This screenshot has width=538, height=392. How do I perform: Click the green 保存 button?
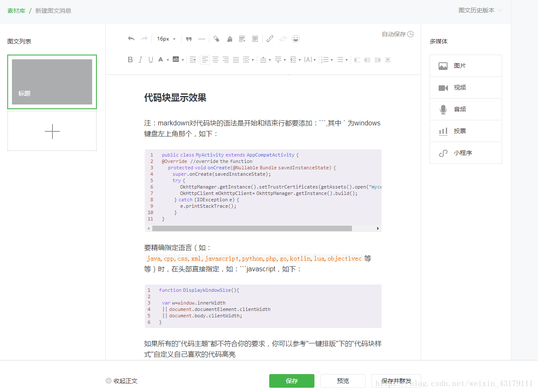[292, 381]
